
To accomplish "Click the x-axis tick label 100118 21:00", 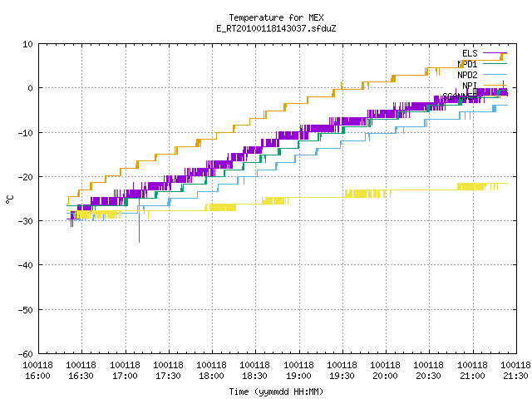I will [472, 371].
